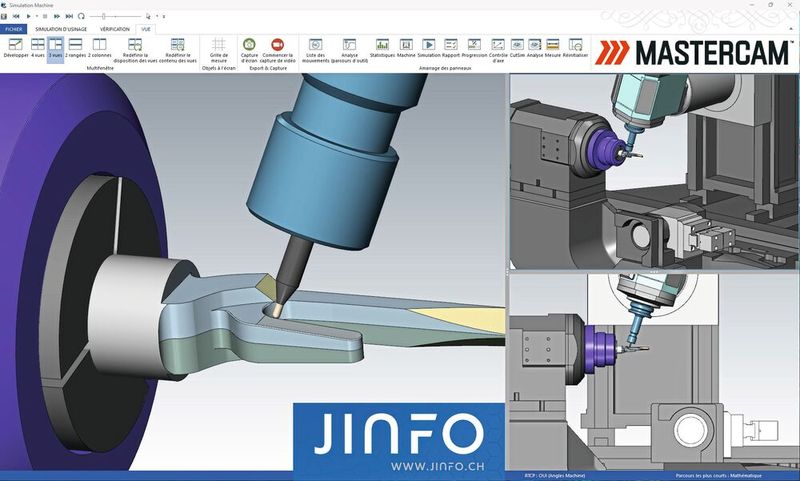Open the Rapport panel

[451, 48]
